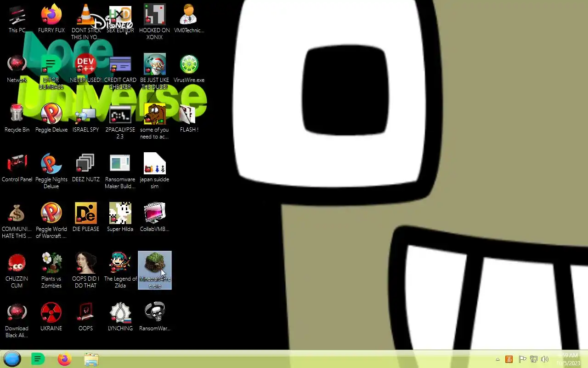Select the DEEZ NUTZ shortcut icon

85,168
